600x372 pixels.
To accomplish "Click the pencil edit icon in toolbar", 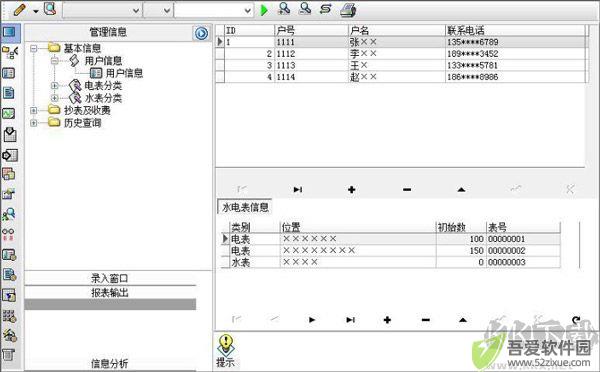I will [x=20, y=10].
